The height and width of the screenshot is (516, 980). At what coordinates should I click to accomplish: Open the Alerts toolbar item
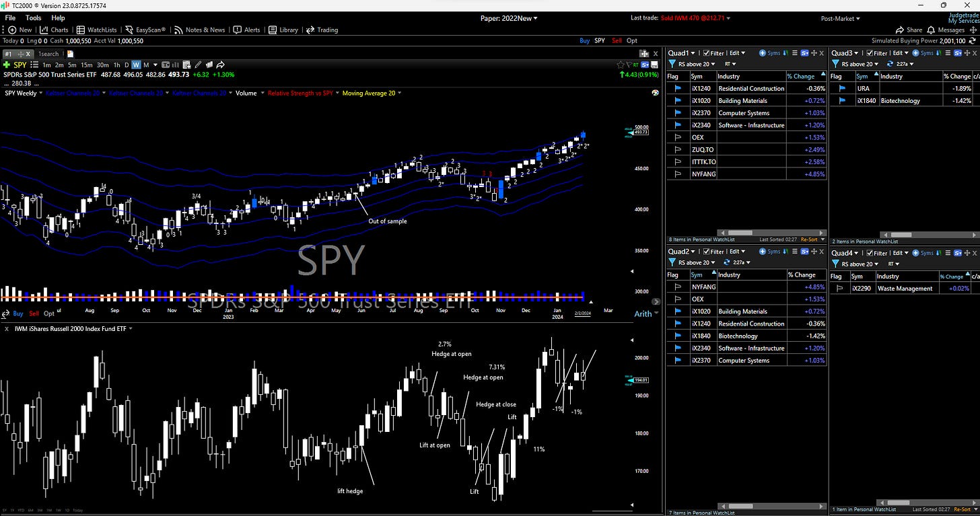pyautogui.click(x=246, y=30)
